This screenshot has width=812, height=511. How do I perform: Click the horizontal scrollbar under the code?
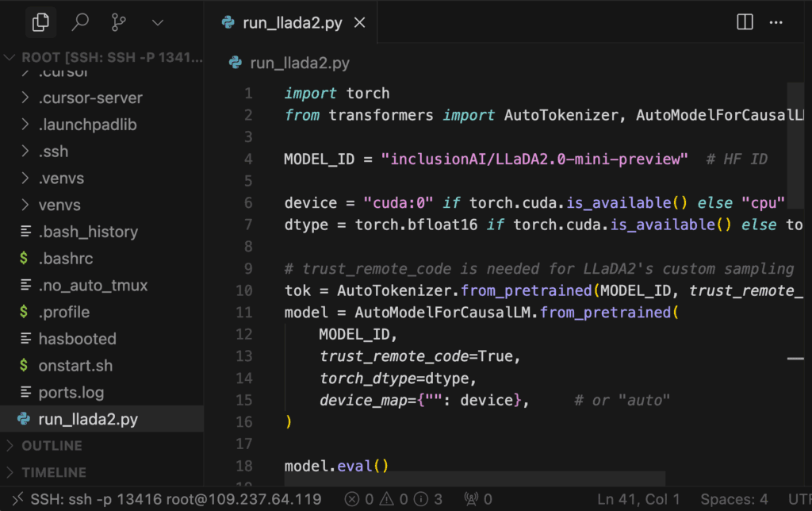tap(474, 478)
